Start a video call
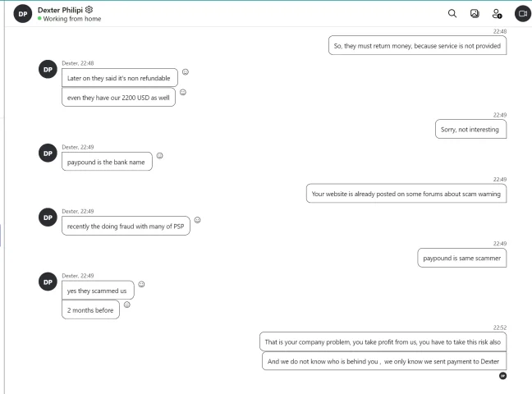Screen dimensions: 532x394 coord(523,14)
